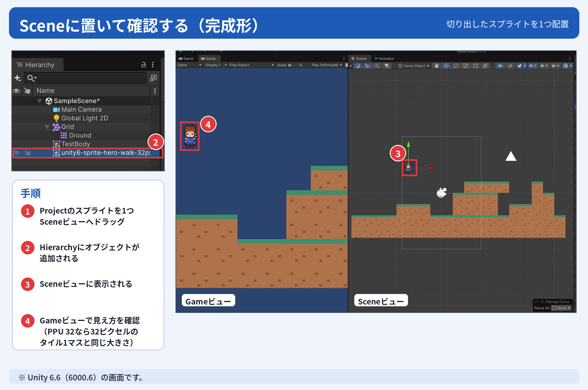Click the Hierarchy search field
This screenshot has width=588, height=390.
coord(86,78)
